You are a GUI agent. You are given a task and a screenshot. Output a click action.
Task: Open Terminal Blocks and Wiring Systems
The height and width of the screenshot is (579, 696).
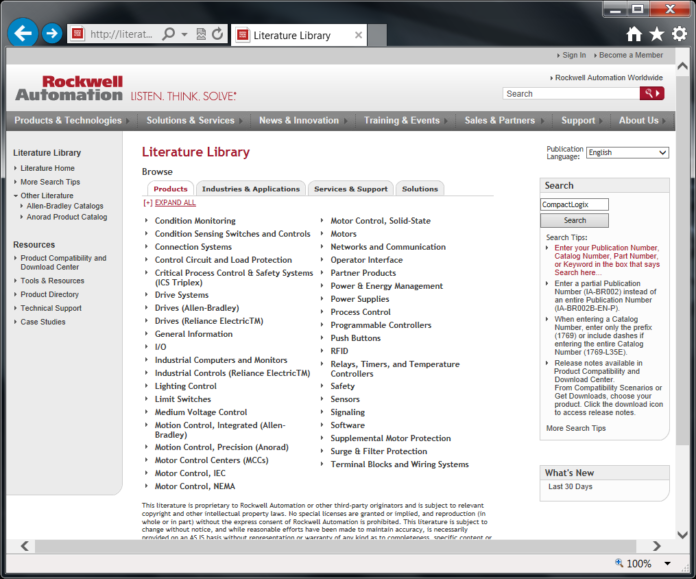click(399, 464)
